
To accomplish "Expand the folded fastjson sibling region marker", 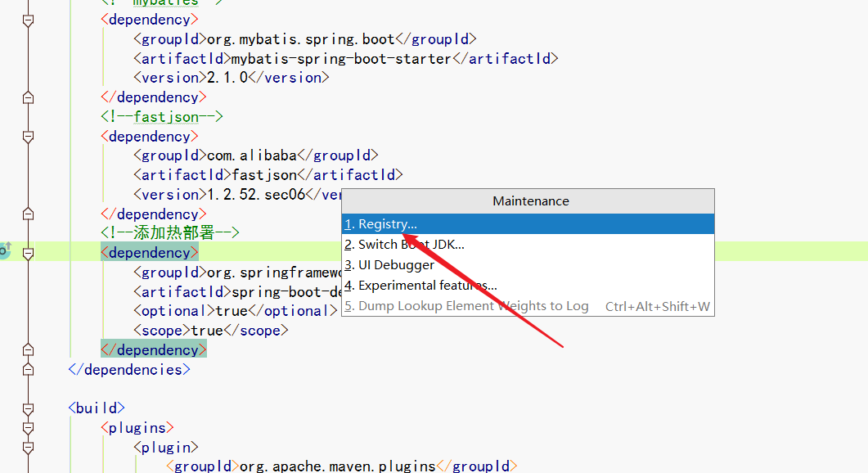I will [x=28, y=213].
